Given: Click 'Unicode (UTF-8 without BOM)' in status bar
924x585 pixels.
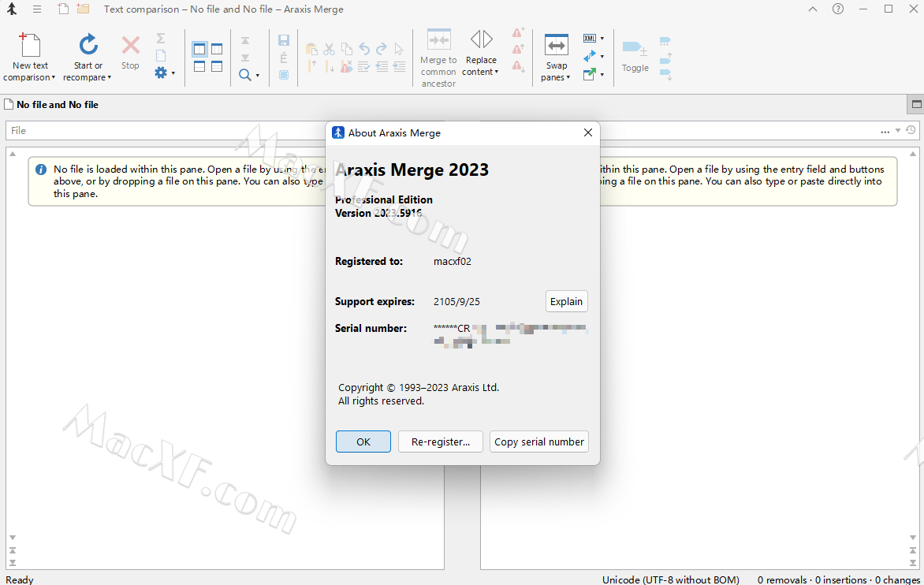Looking at the screenshot, I should tap(671, 579).
